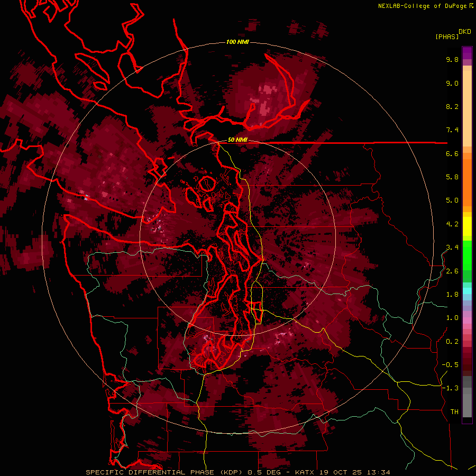This screenshot has width=476, height=476.
Task: Click the 5.8 scale value
Action: tap(452, 177)
